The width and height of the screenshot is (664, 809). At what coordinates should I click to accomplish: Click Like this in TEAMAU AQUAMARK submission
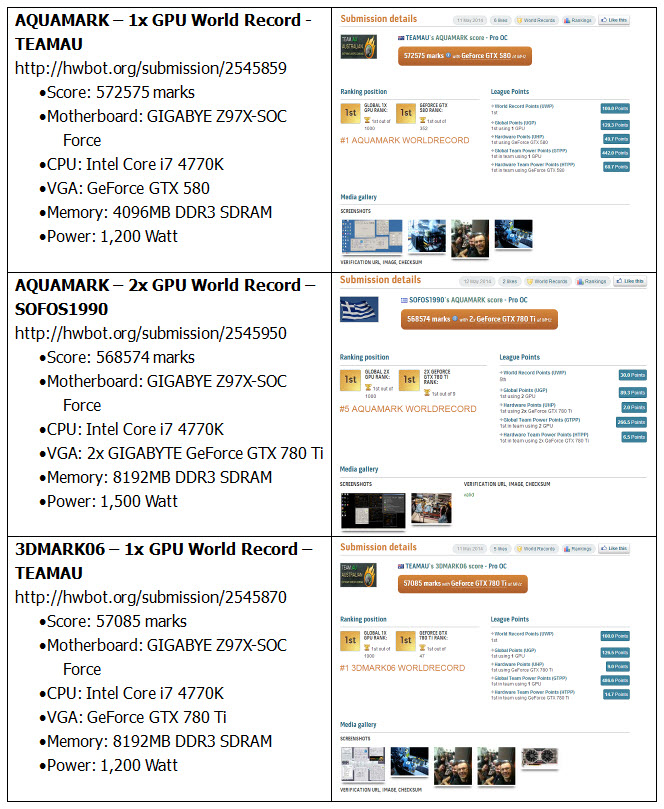(x=614, y=20)
